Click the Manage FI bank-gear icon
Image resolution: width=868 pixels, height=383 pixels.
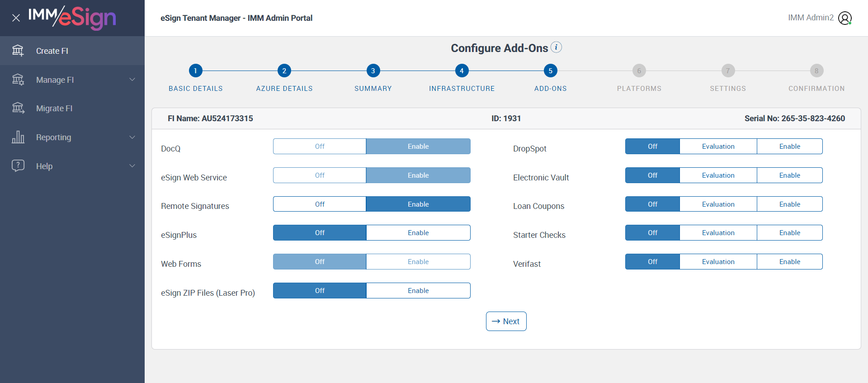[x=18, y=80]
